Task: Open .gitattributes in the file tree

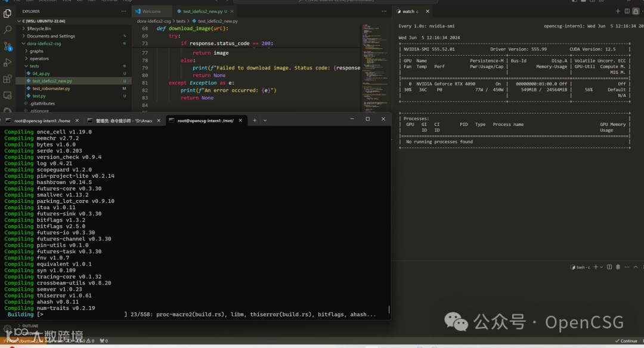Action: click(42, 103)
